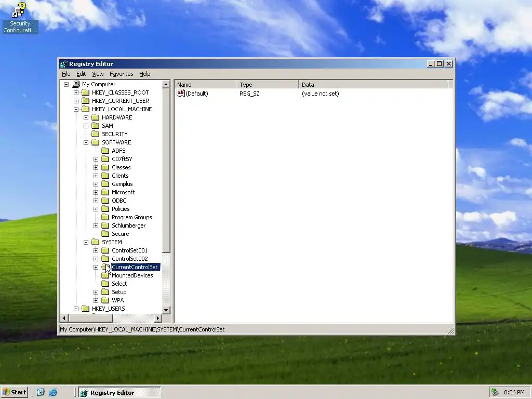Viewport: 532px width, 399px height.
Task: Click the ODBC folder icon
Action: coord(105,201)
